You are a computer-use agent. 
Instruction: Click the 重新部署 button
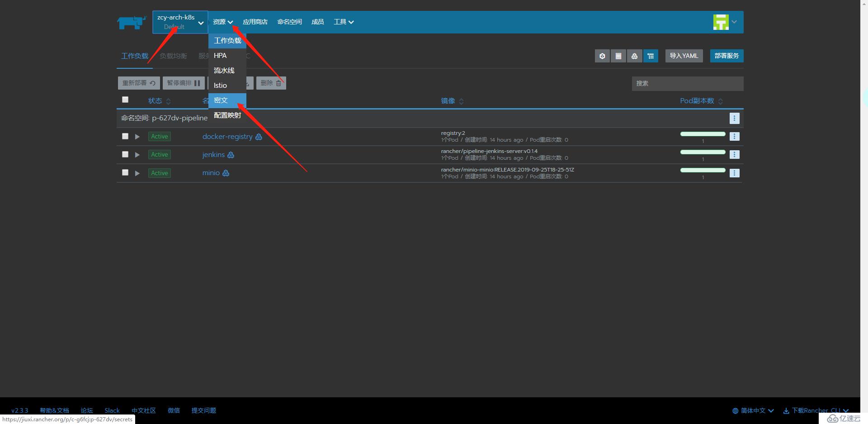coord(139,83)
